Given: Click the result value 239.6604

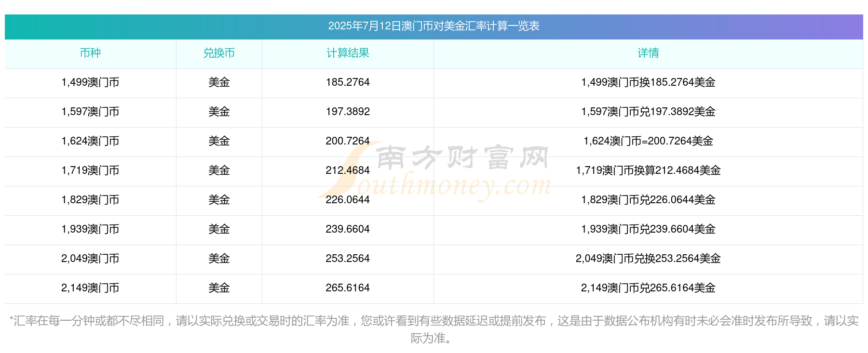Looking at the screenshot, I should (348, 229).
